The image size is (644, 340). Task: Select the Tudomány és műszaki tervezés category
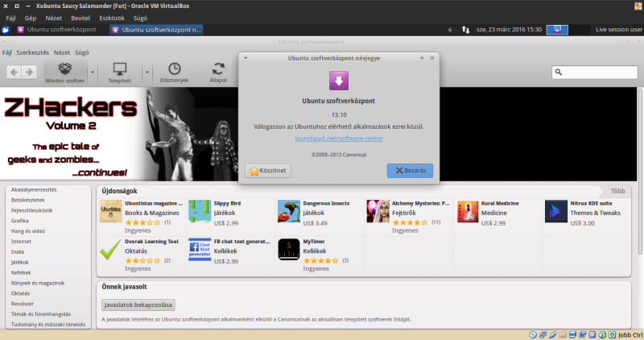pos(48,325)
